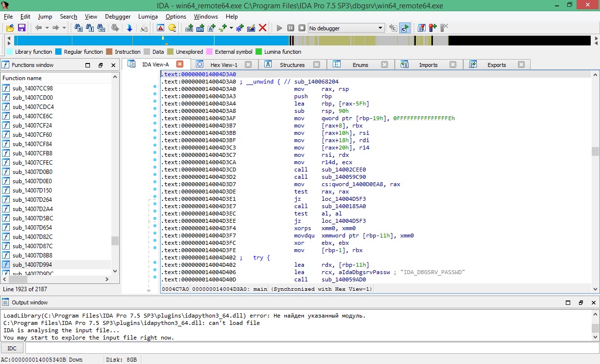Click the create code segment icon
This screenshot has height=364, width=600.
point(190,28)
